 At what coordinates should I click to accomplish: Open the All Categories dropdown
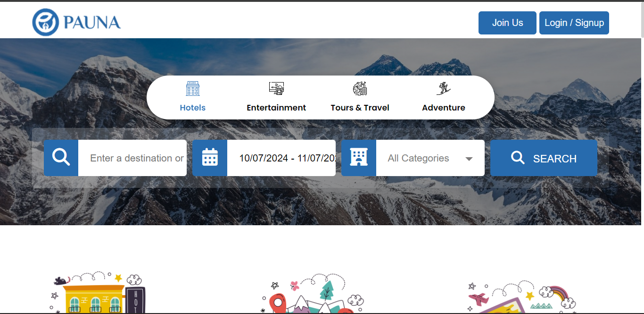coord(419,158)
